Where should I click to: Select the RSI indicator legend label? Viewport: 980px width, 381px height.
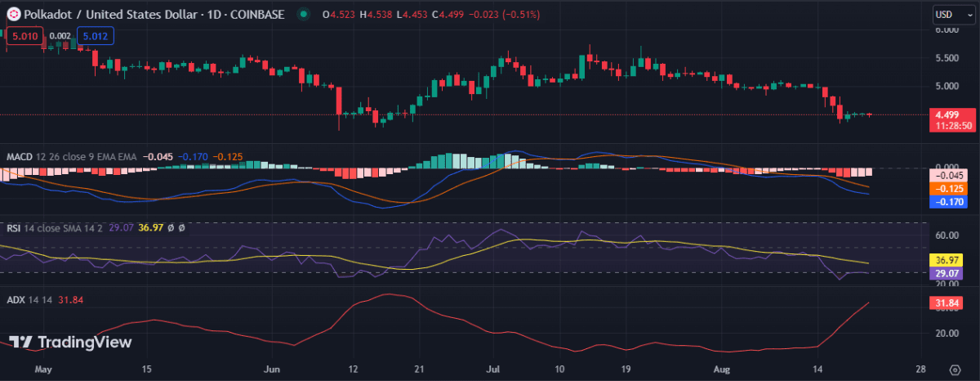[14, 228]
